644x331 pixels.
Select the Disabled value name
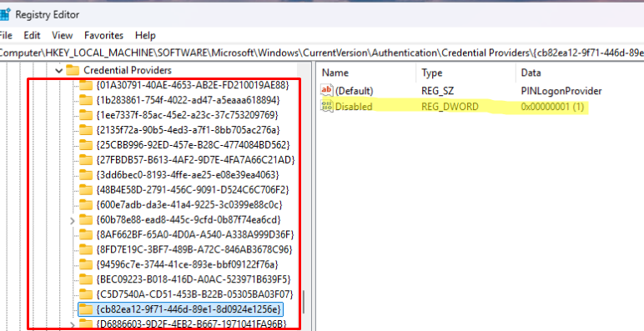click(354, 107)
